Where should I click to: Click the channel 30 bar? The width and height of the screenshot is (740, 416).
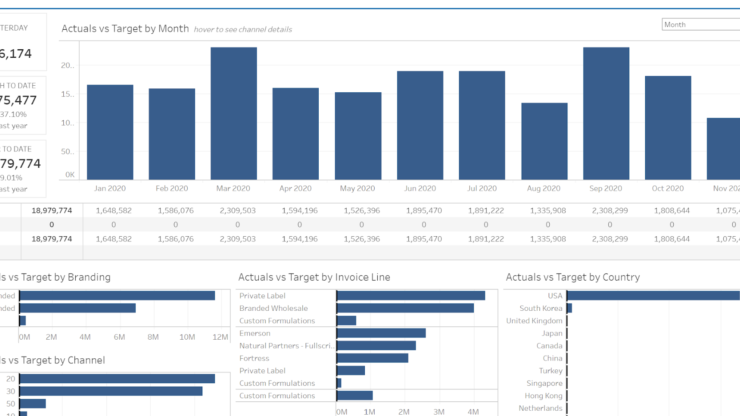pyautogui.click(x=111, y=391)
